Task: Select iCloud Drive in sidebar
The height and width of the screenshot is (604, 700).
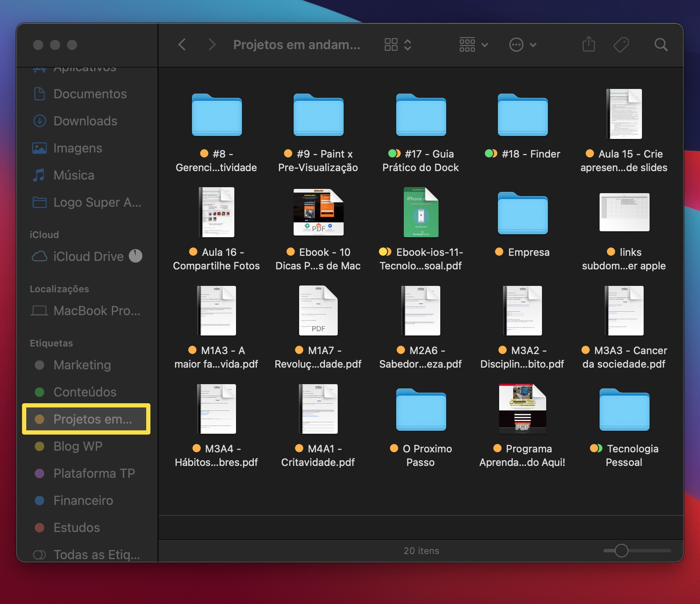Action: (x=88, y=257)
